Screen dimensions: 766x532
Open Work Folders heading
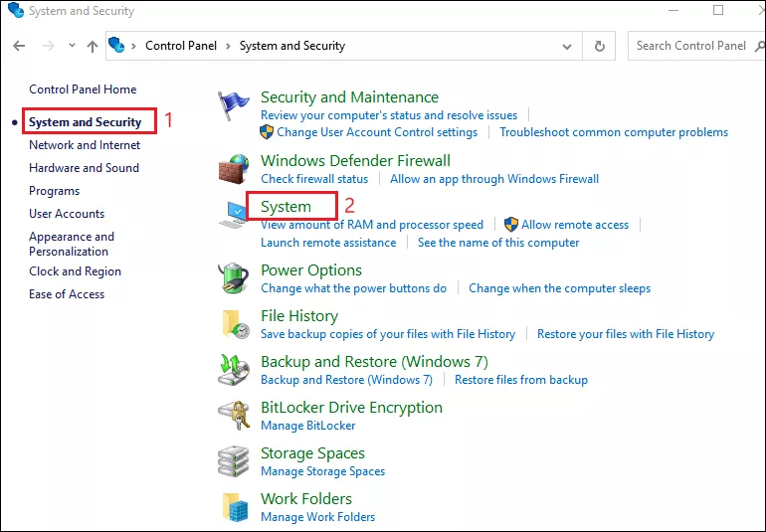tap(306, 499)
